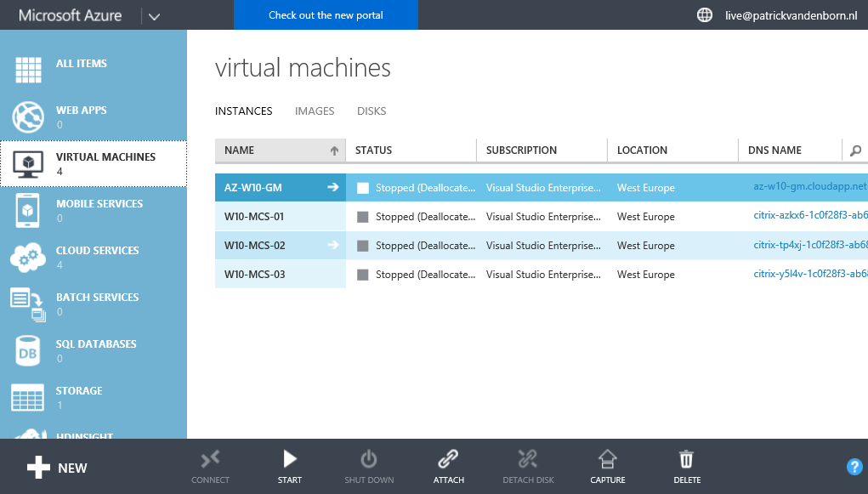Click the globe account icon near the email
The width and height of the screenshot is (868, 494).
pos(704,14)
